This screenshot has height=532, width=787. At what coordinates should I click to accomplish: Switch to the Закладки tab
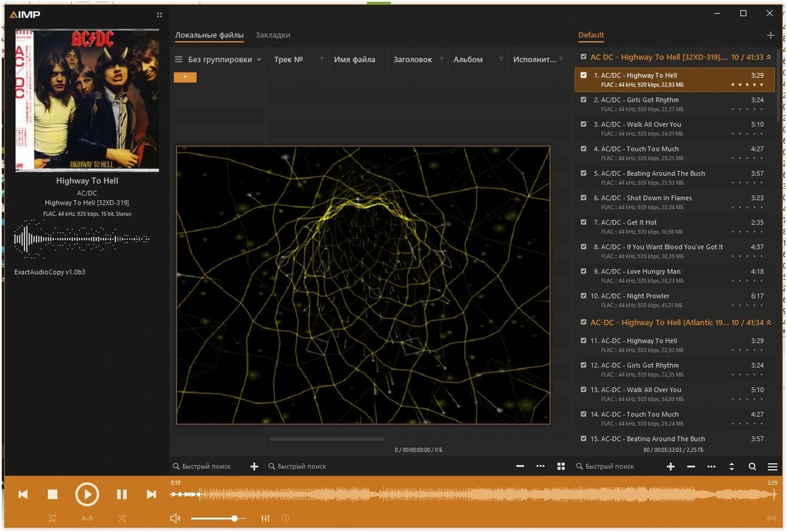[x=273, y=35]
